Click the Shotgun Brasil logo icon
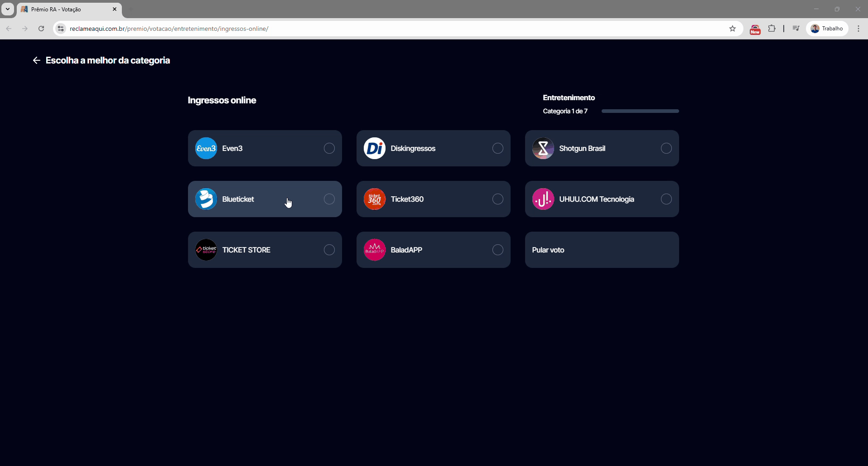This screenshot has width=868, height=466. point(543,148)
